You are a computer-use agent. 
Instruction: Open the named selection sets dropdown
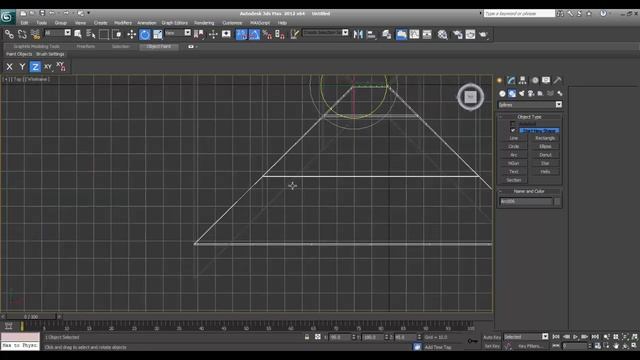pos(325,33)
